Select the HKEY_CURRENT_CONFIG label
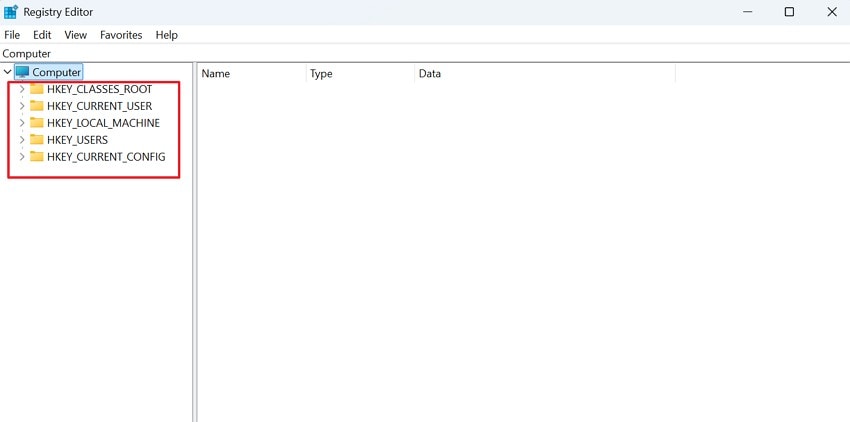The width and height of the screenshot is (850, 422). (106, 157)
